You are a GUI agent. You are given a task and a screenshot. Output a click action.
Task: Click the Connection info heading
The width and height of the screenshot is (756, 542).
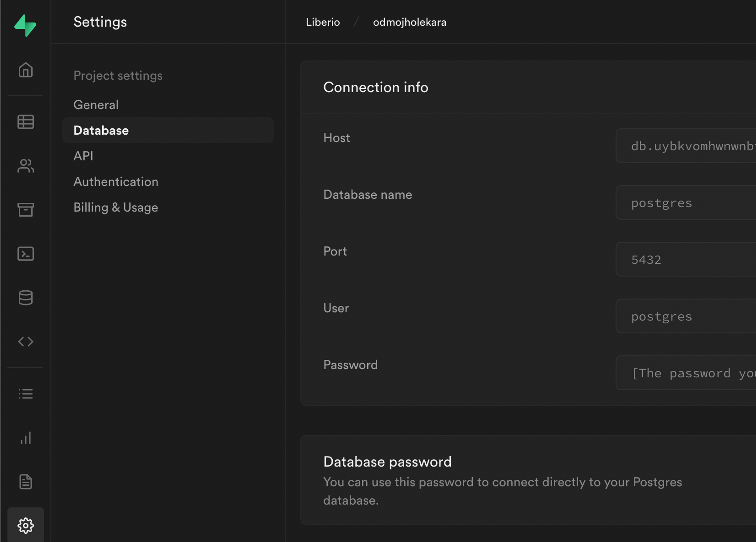point(376,87)
